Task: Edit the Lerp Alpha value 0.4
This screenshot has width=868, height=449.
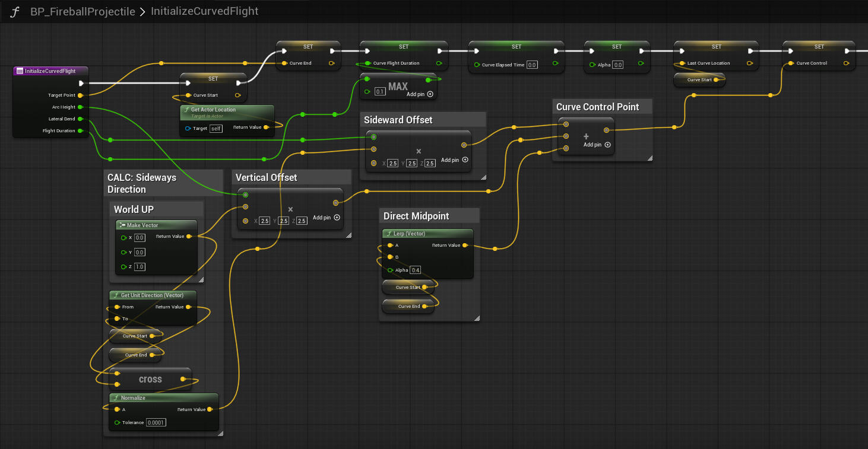Action: pyautogui.click(x=416, y=270)
